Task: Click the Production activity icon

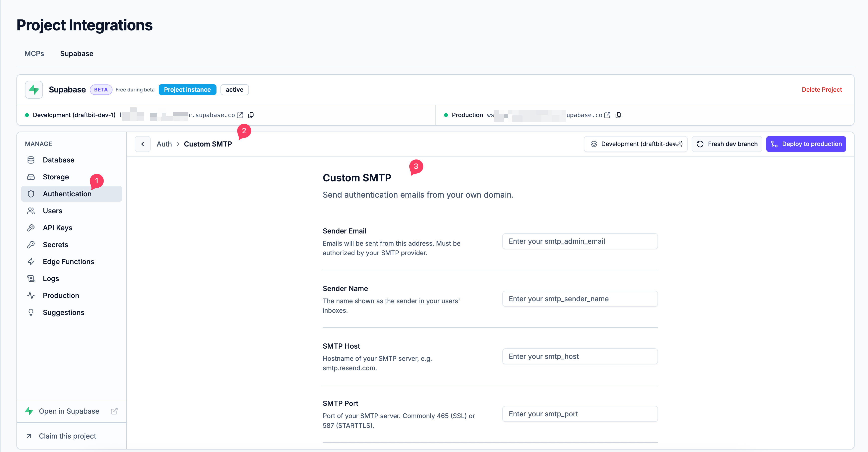Action: (31, 296)
